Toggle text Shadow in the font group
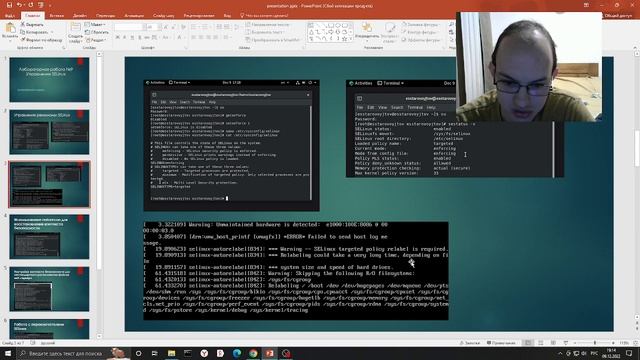Viewport: 640px width, 360px height. pos(140,38)
